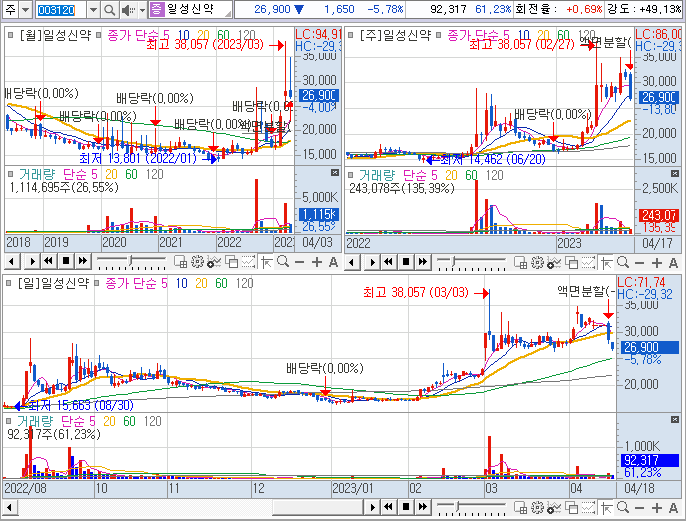Stop the daily chart replay
The image size is (686, 521).
406,507
